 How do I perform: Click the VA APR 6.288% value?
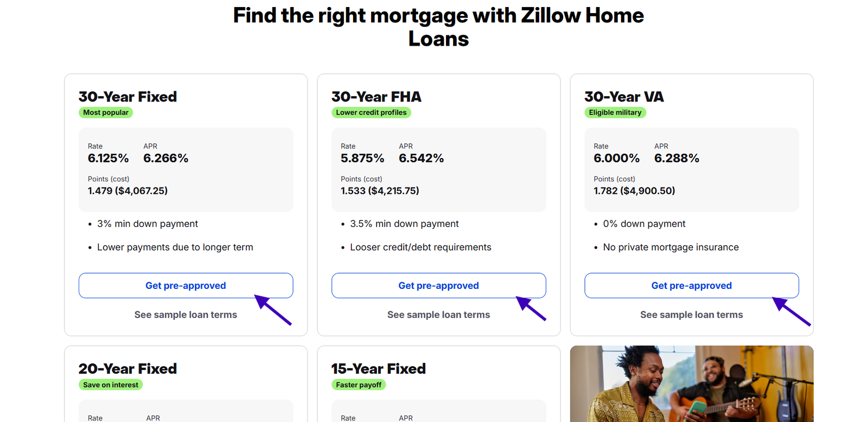point(676,158)
